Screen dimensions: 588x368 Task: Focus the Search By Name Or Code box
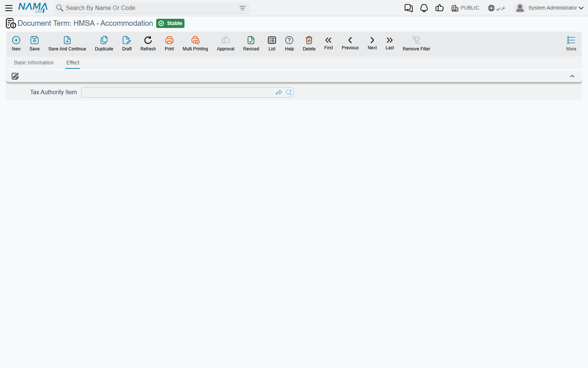pos(151,8)
